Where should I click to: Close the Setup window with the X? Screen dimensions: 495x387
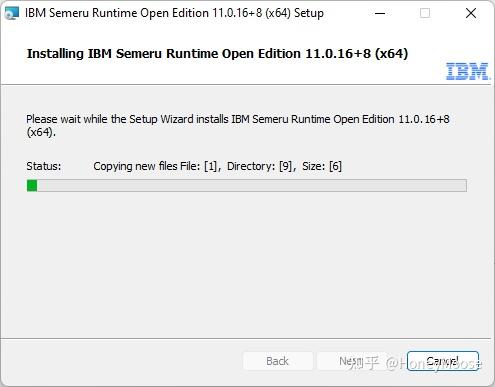pos(471,13)
